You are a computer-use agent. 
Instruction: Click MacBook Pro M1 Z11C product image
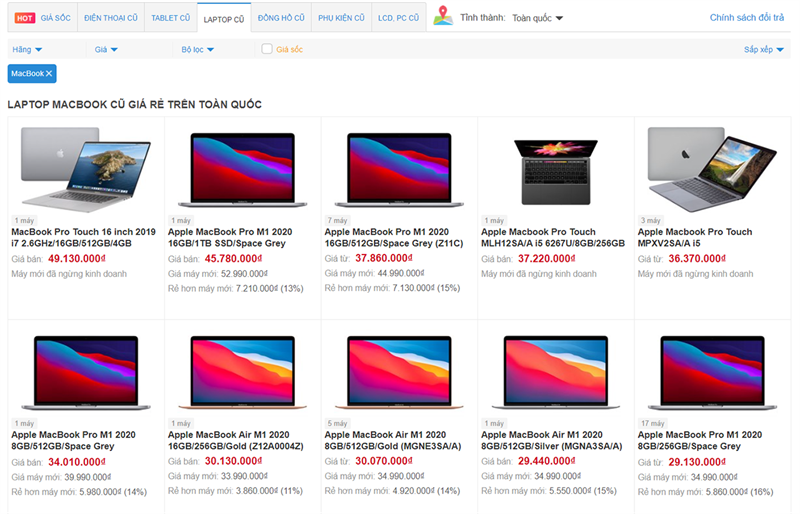(x=399, y=169)
